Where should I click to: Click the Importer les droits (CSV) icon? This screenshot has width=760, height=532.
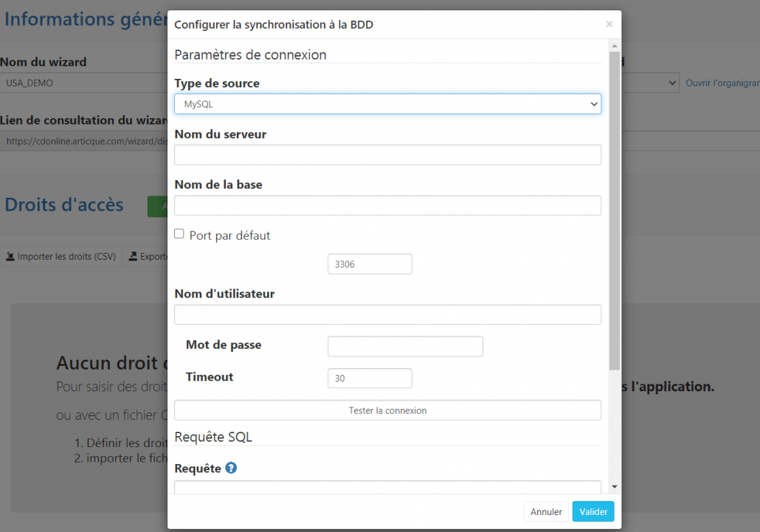click(10, 257)
